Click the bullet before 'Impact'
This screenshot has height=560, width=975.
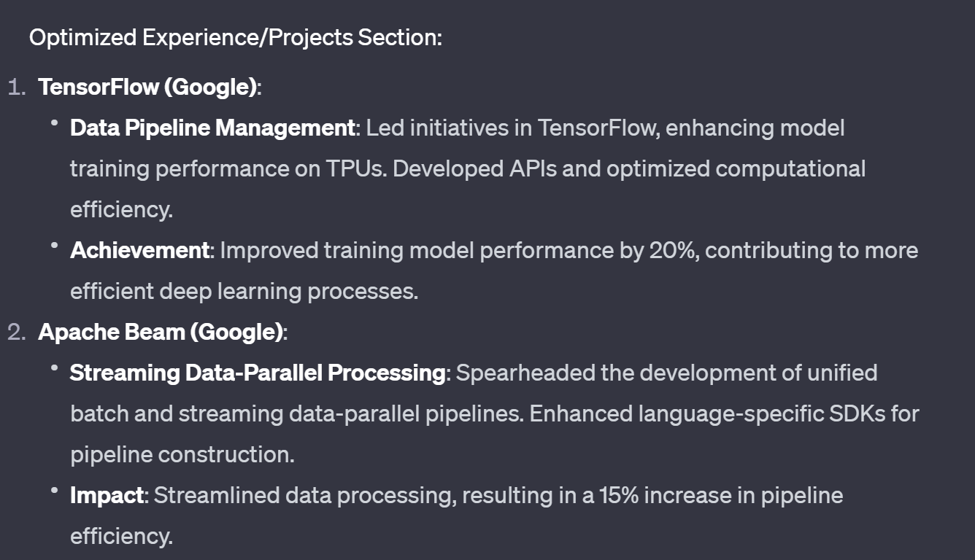click(x=55, y=493)
